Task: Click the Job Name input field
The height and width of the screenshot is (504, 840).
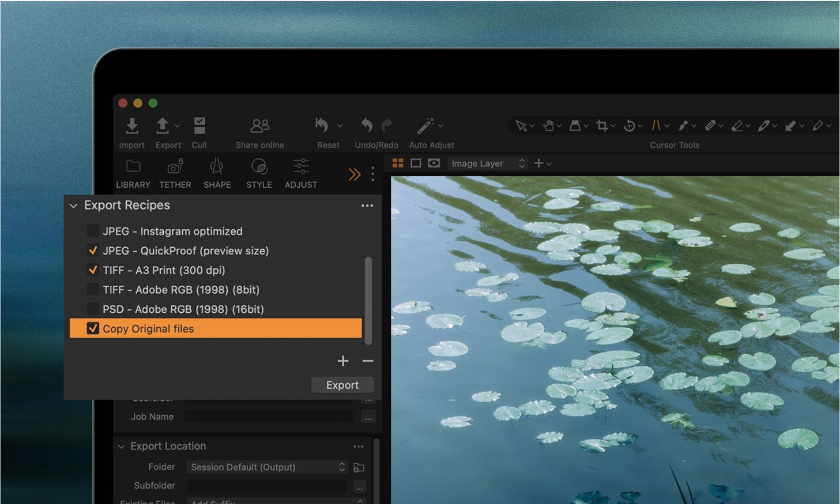Action: (269, 416)
